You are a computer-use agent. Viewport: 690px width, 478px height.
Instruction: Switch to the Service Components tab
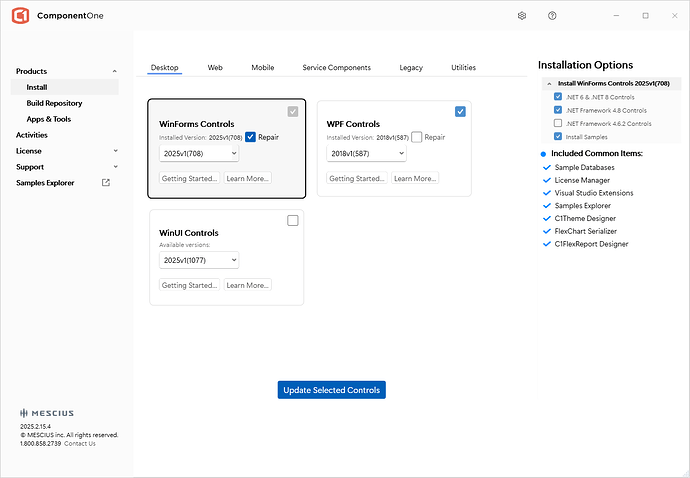(x=336, y=68)
